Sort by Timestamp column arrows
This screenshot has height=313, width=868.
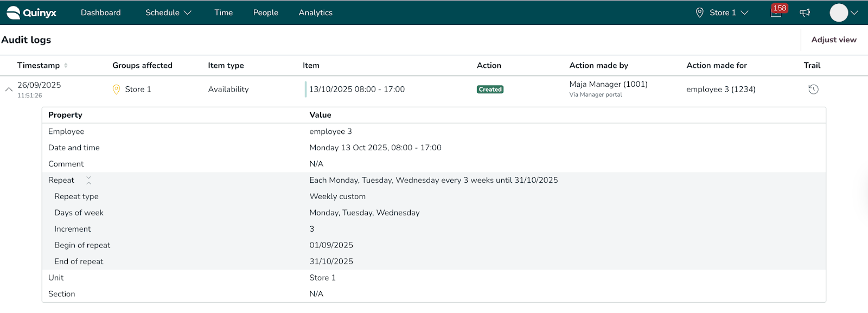pos(66,65)
